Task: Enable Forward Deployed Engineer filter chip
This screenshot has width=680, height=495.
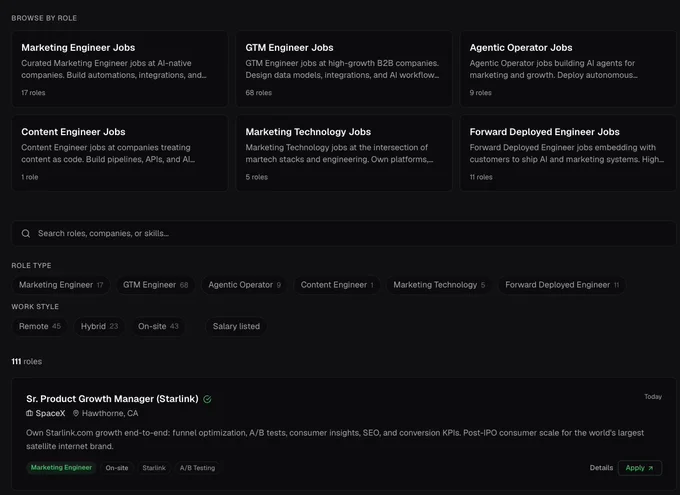Action: 562,285
